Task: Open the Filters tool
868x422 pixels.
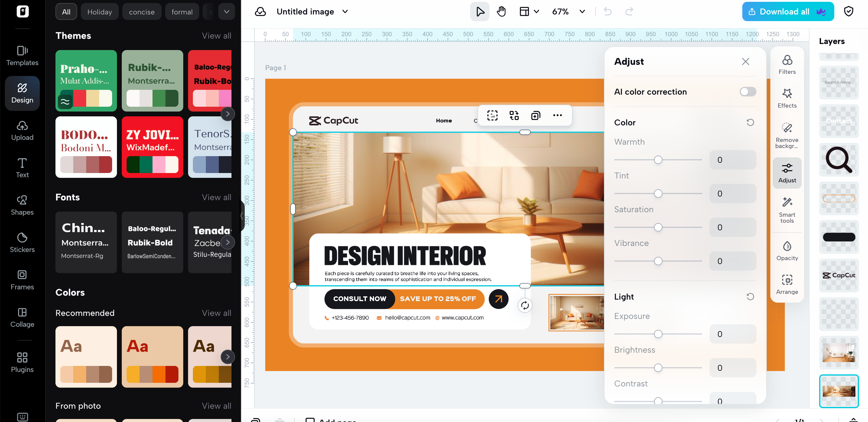Action: [x=787, y=65]
